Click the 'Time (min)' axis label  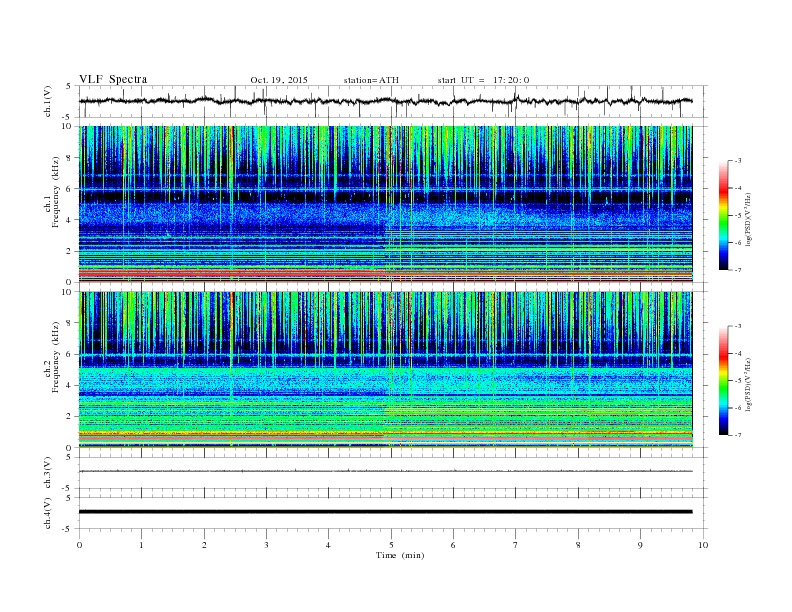400,555
